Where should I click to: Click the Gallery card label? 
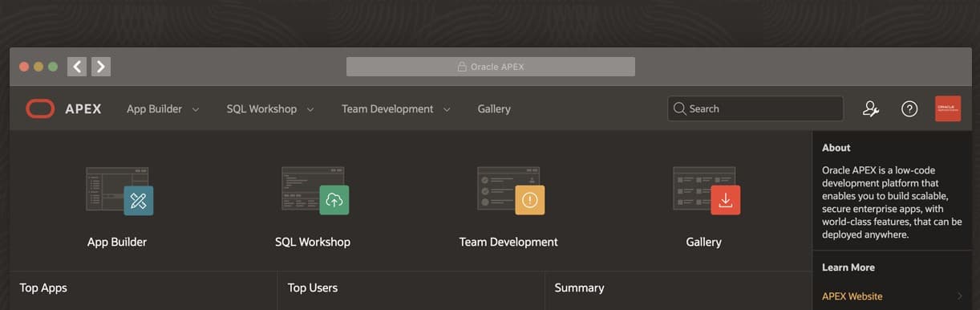(x=704, y=242)
